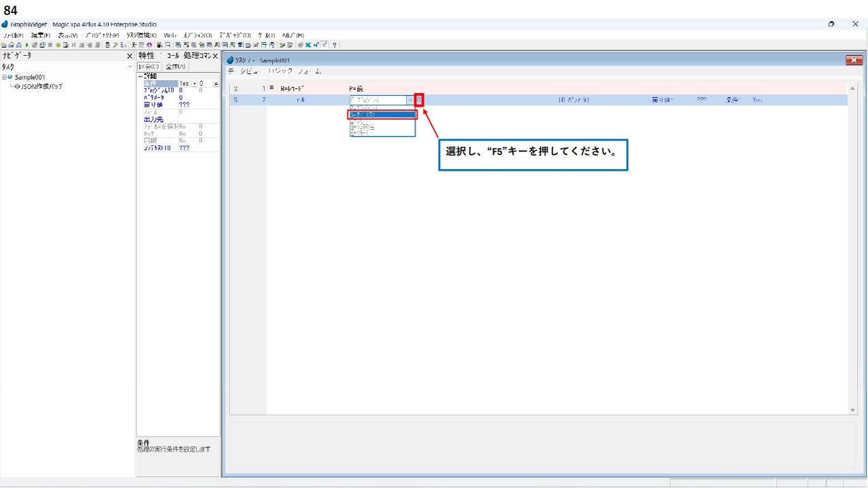868x488 pixels.
Task: Close the ナビゲータ panel with its X
Action: coord(130,56)
